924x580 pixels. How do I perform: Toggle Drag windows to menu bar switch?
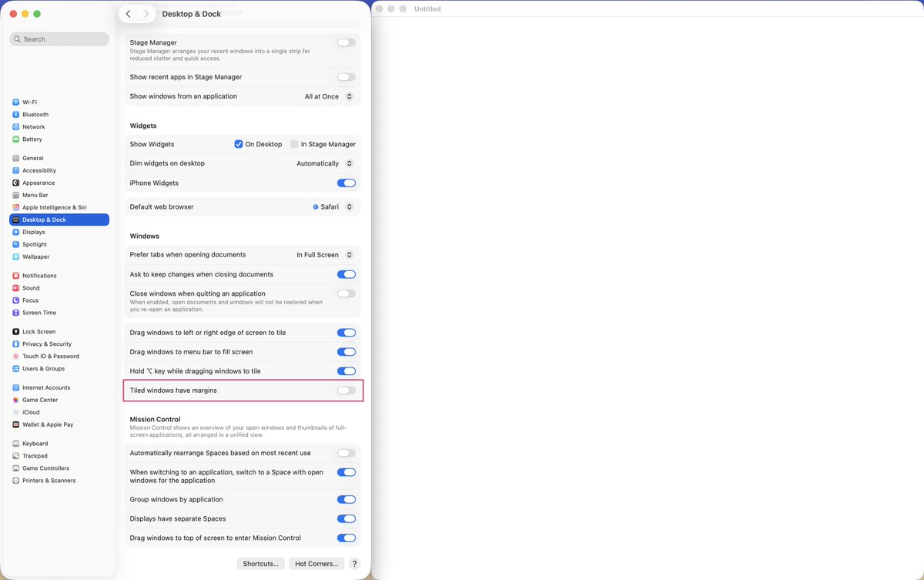[346, 352]
